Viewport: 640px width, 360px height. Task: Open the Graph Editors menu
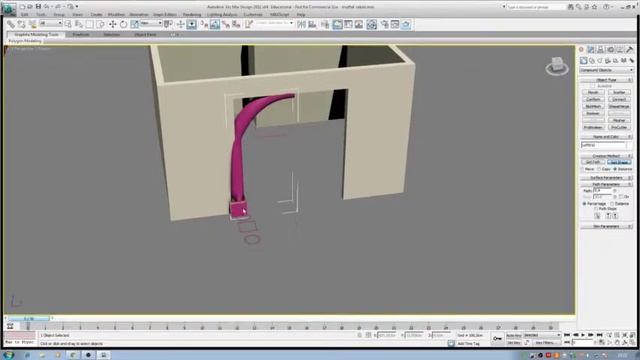click(x=165, y=14)
